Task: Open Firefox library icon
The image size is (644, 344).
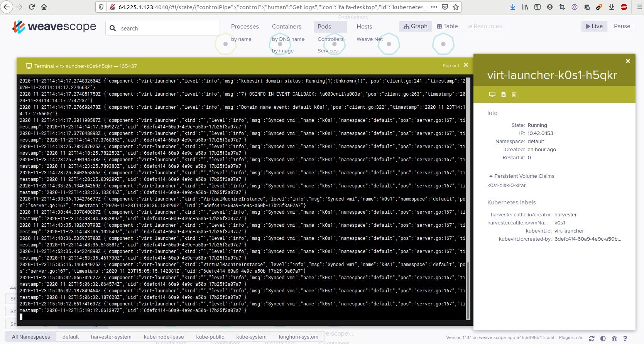Action: tap(525, 7)
